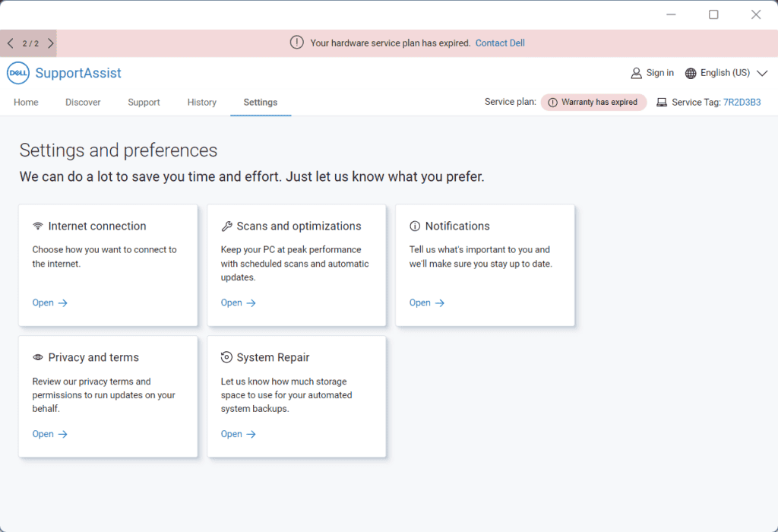The height and width of the screenshot is (532, 778).
Task: Click the laptop icon beside Service Tag
Action: tap(662, 102)
